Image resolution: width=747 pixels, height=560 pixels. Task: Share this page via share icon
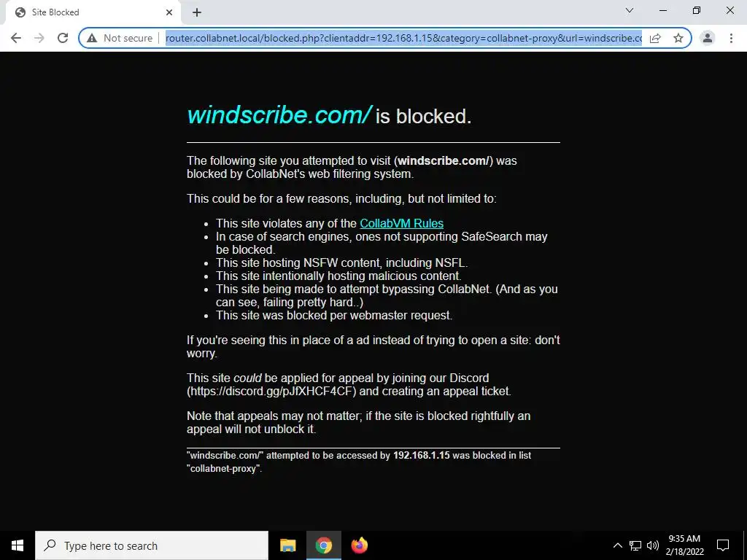click(x=655, y=38)
